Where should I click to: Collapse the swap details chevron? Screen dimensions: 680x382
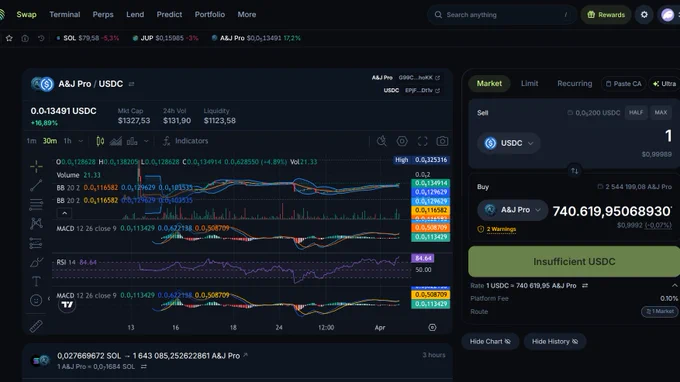click(x=674, y=286)
